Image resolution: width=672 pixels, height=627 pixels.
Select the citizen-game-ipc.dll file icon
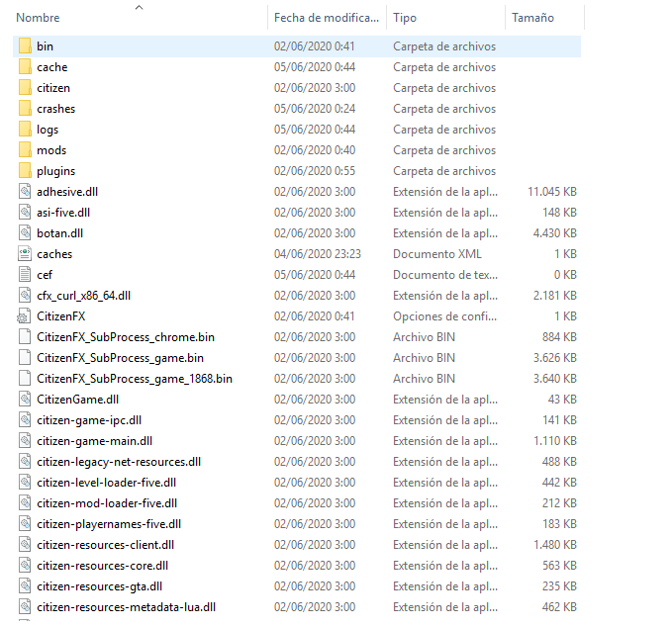[25, 420]
